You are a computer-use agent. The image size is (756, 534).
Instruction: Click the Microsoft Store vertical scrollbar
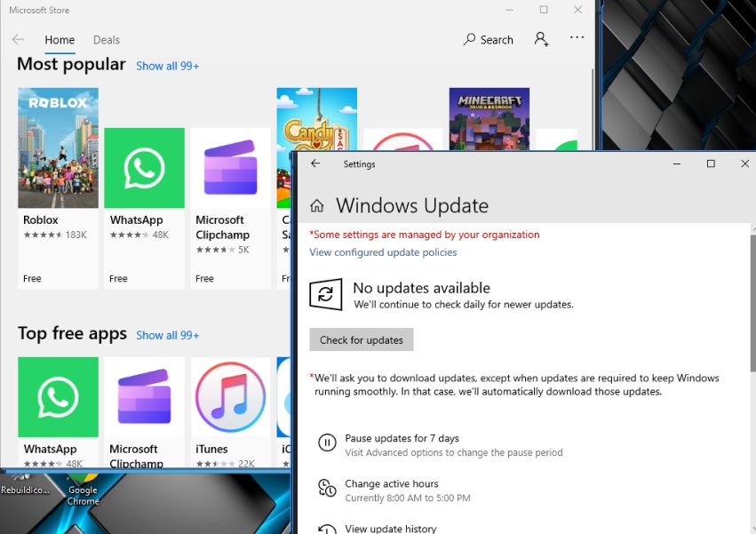[593, 111]
